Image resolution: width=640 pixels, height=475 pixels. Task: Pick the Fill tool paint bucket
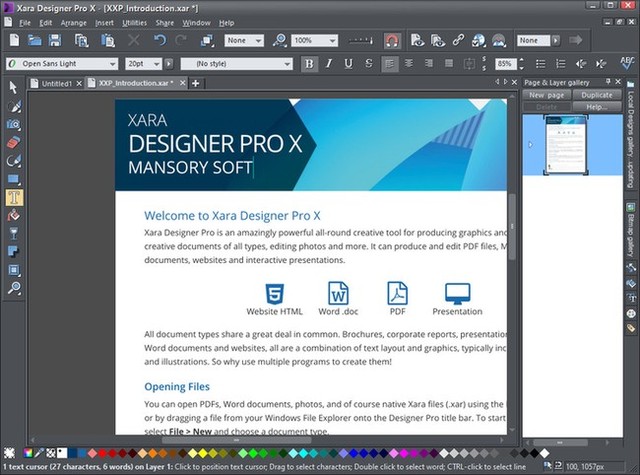click(x=13, y=215)
